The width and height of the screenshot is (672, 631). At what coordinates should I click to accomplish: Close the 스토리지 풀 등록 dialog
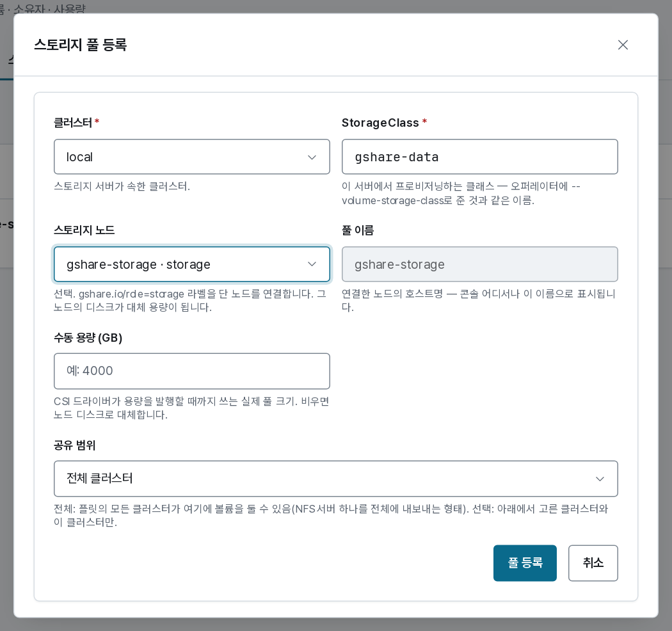(x=623, y=45)
